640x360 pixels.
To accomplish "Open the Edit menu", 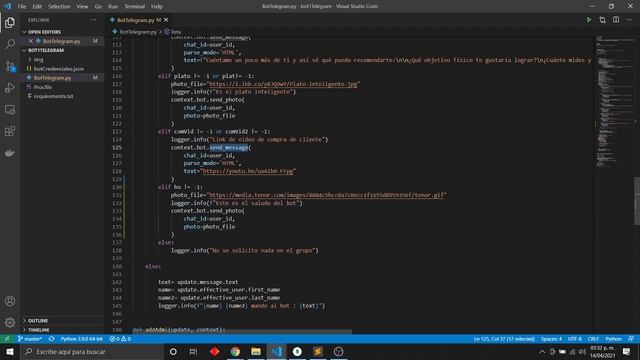I will click(37, 7).
